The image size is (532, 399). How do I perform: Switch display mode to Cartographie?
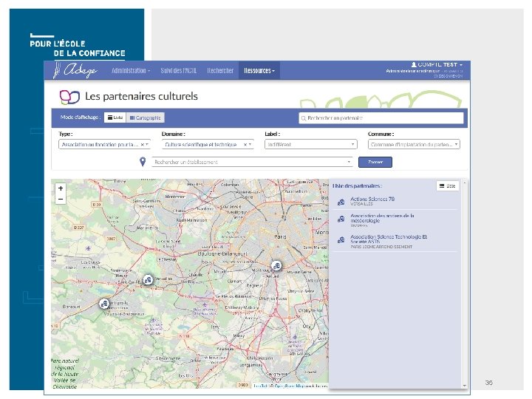[x=146, y=117]
